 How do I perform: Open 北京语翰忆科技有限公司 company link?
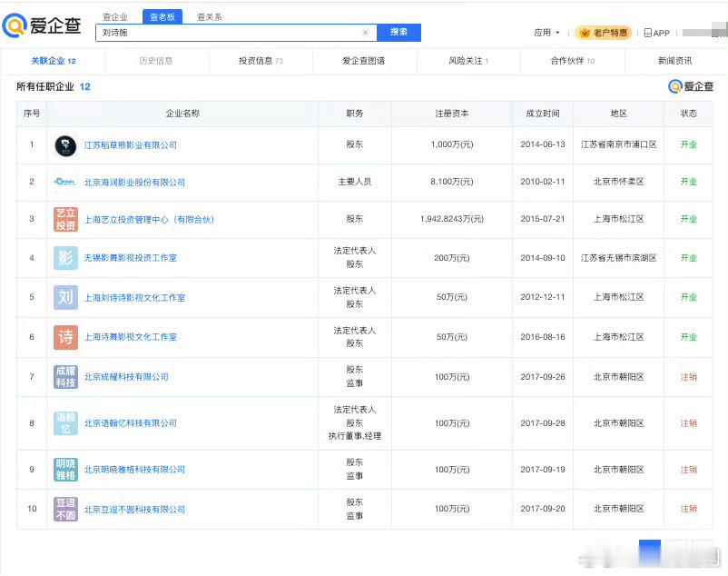click(131, 423)
